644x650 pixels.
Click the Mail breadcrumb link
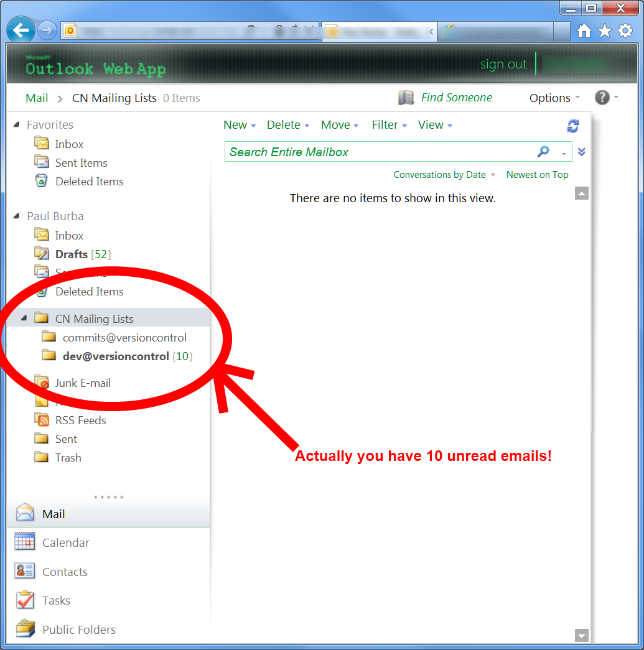(37, 98)
